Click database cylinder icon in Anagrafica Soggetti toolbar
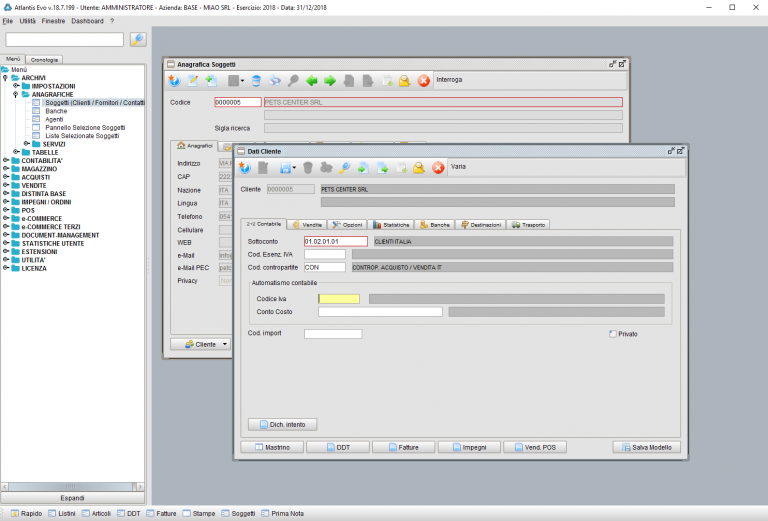768x521 pixels. 256,81
